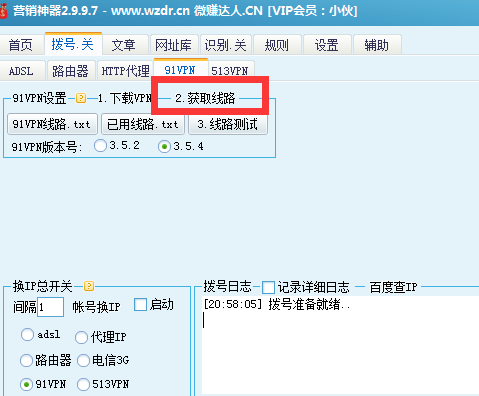Select 91VPN version 3.5.4 radio
This screenshot has height=396, width=479.
click(164, 146)
